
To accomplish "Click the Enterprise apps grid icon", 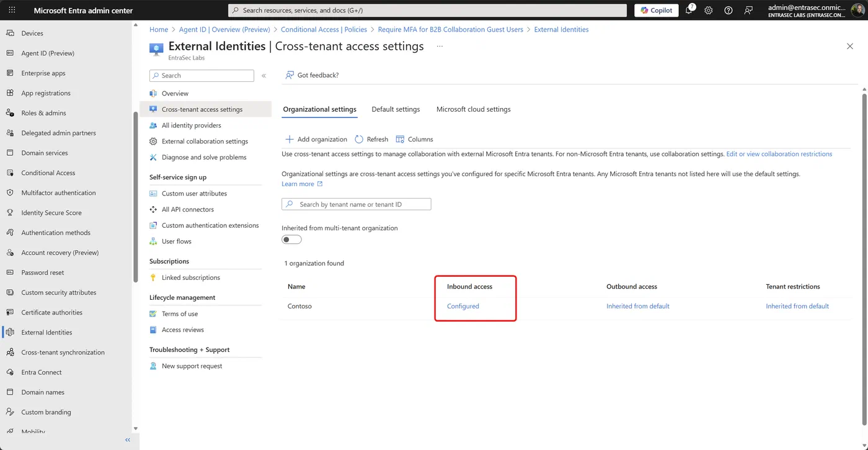I will tap(9, 73).
